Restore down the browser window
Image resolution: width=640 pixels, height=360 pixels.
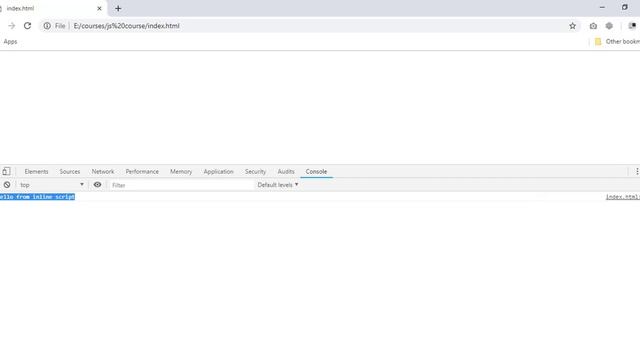(624, 7)
